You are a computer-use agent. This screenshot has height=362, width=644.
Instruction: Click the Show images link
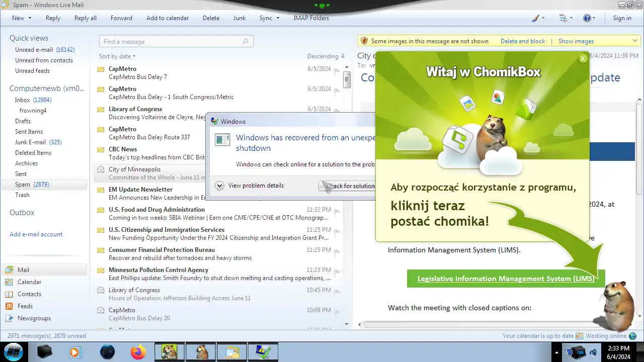click(576, 41)
